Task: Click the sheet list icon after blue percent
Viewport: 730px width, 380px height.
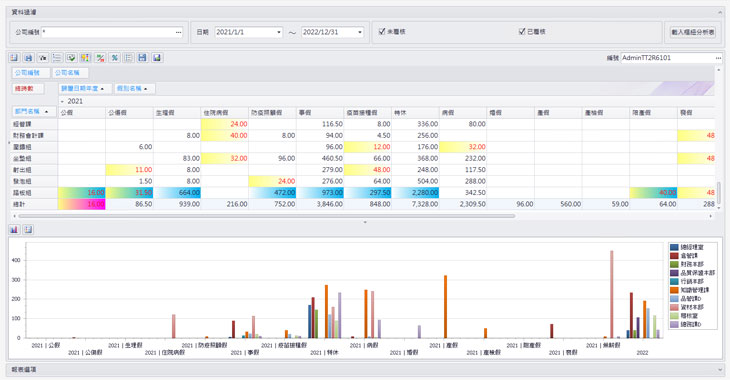Action: pos(128,58)
